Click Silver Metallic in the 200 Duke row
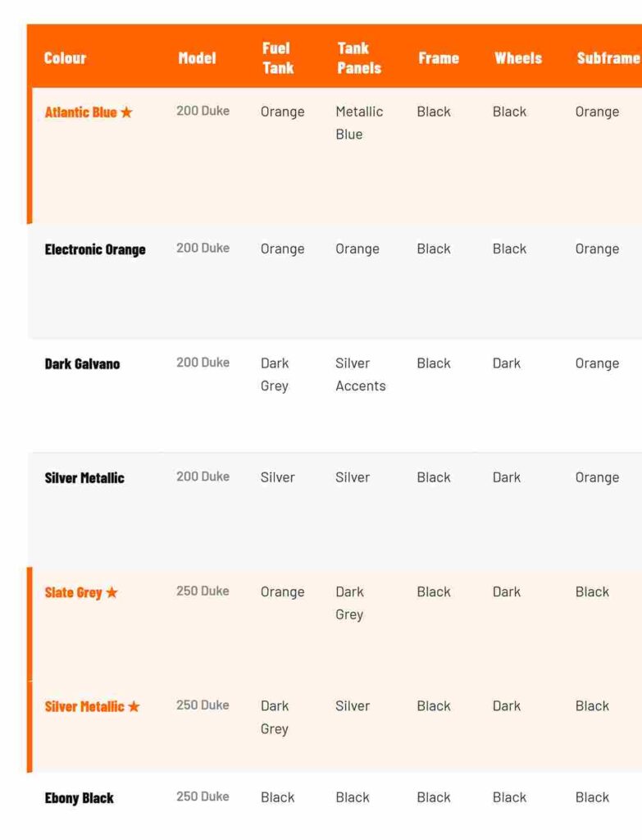The height and width of the screenshot is (840, 642). click(x=84, y=477)
